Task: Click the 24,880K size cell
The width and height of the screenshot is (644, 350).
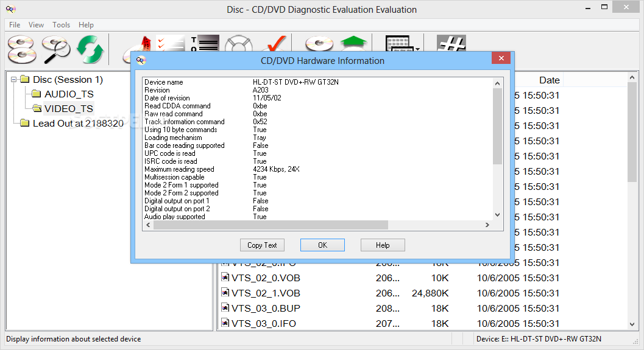Action: [430, 293]
